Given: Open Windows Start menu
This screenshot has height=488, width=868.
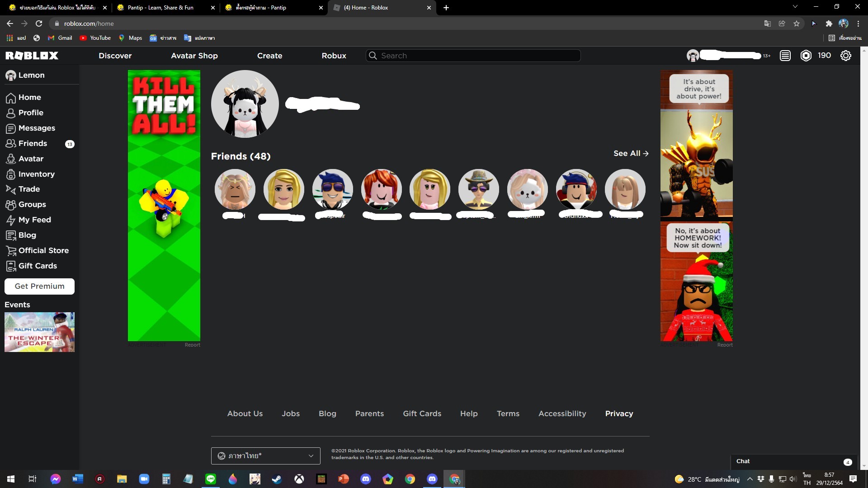Looking at the screenshot, I should point(11,479).
